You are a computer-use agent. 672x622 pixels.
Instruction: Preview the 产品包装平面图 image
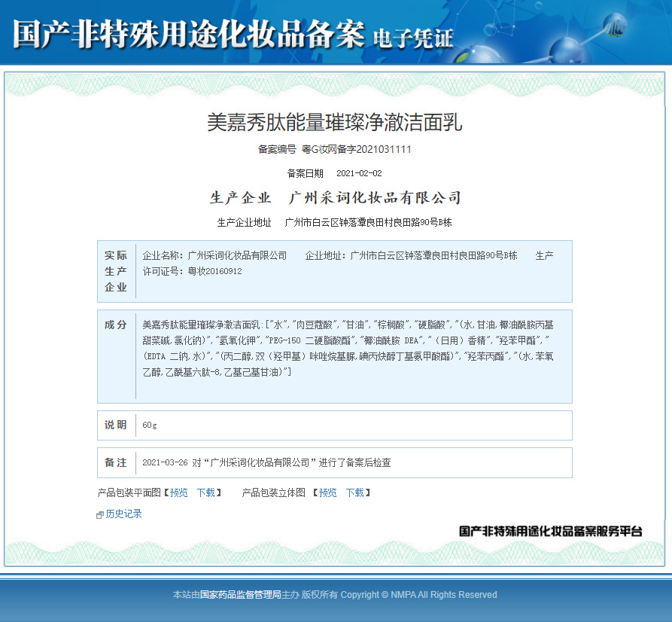178,492
